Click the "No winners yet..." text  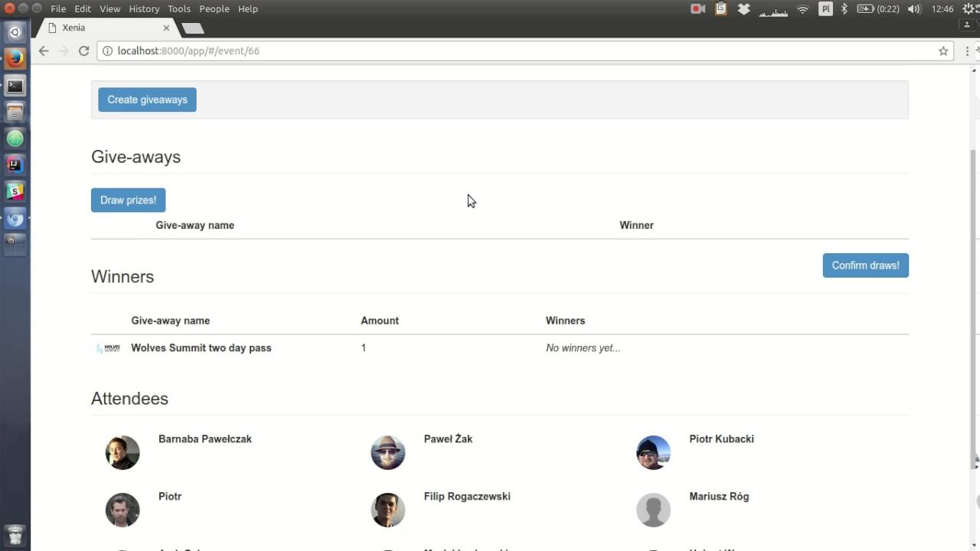[583, 347]
